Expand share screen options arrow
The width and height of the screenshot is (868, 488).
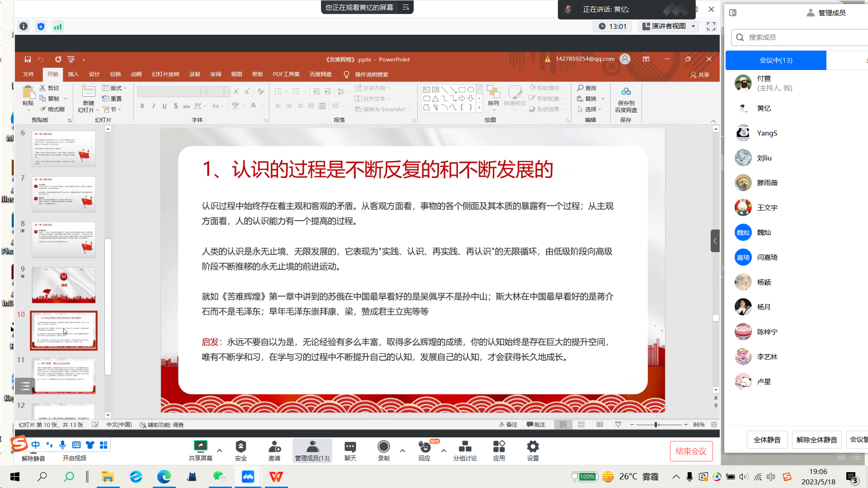[x=220, y=450]
